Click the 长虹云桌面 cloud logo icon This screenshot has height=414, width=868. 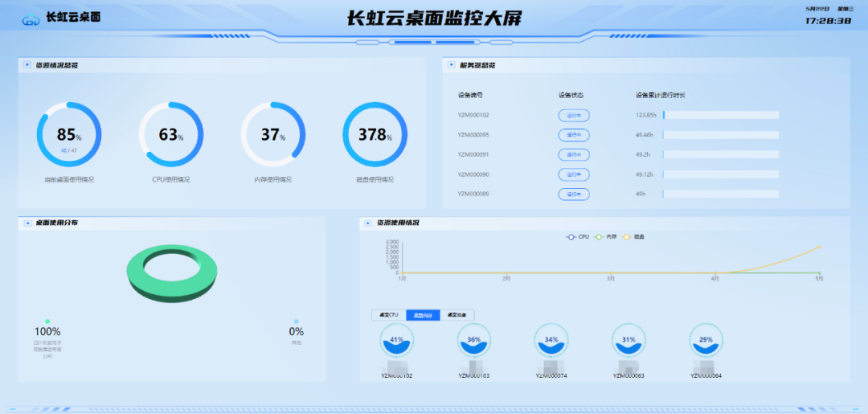pyautogui.click(x=31, y=18)
